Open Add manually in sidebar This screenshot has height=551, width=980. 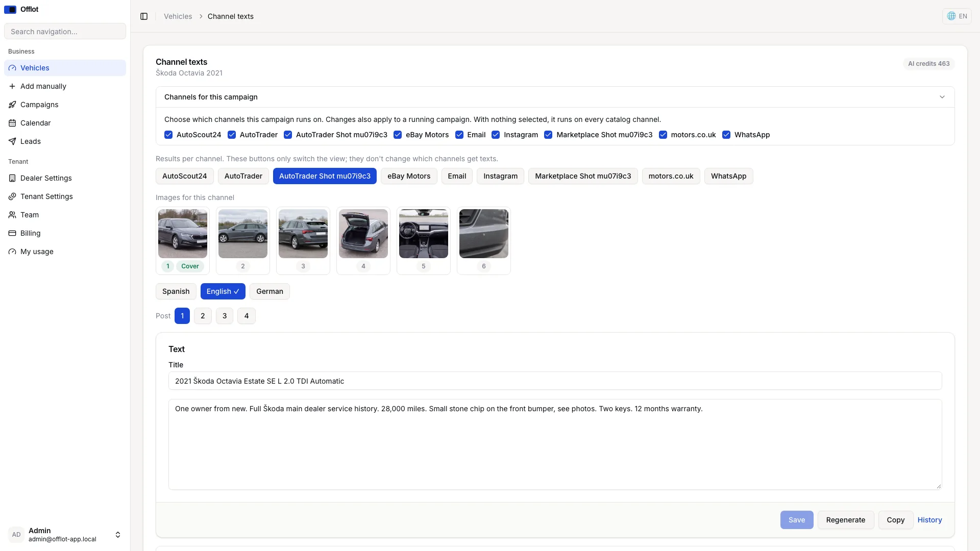tap(65, 86)
